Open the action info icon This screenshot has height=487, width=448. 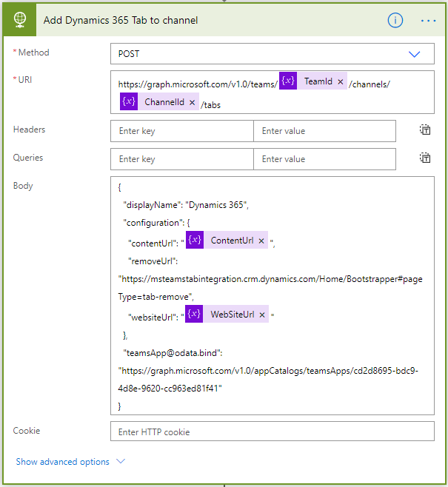[x=395, y=20]
